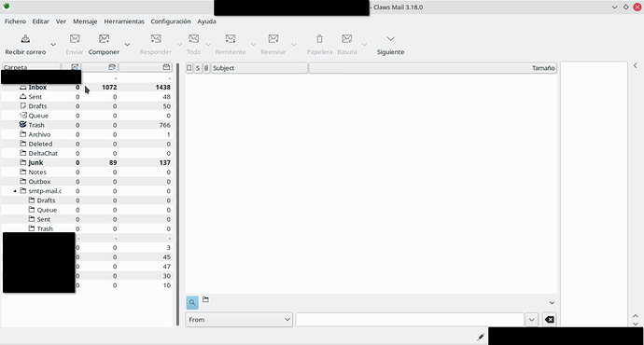Toggle message view with bottom-right down chevron
The width and height of the screenshot is (644, 345).
pyautogui.click(x=636, y=324)
